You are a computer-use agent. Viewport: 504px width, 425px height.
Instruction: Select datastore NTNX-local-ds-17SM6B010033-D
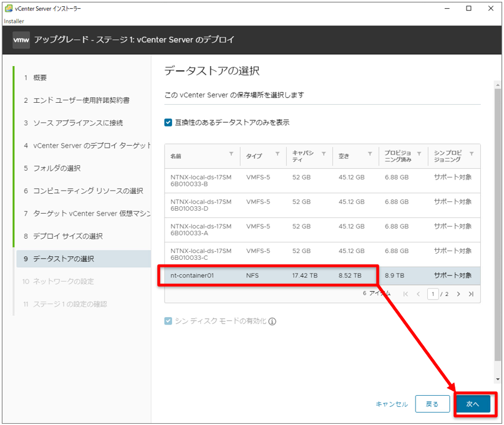322,205
